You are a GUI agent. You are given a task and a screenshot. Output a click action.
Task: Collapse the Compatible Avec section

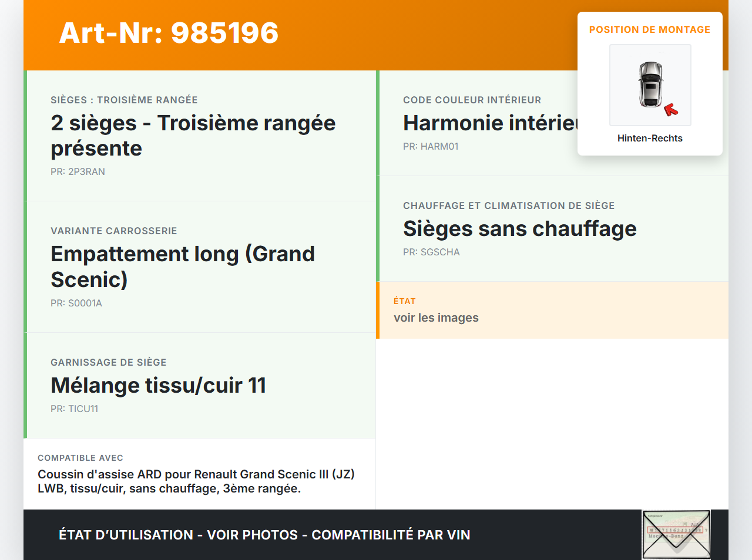point(80,458)
